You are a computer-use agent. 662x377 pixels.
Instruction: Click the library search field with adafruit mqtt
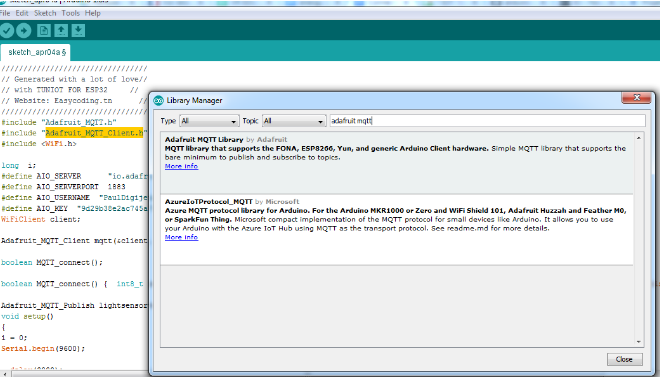tap(487, 121)
